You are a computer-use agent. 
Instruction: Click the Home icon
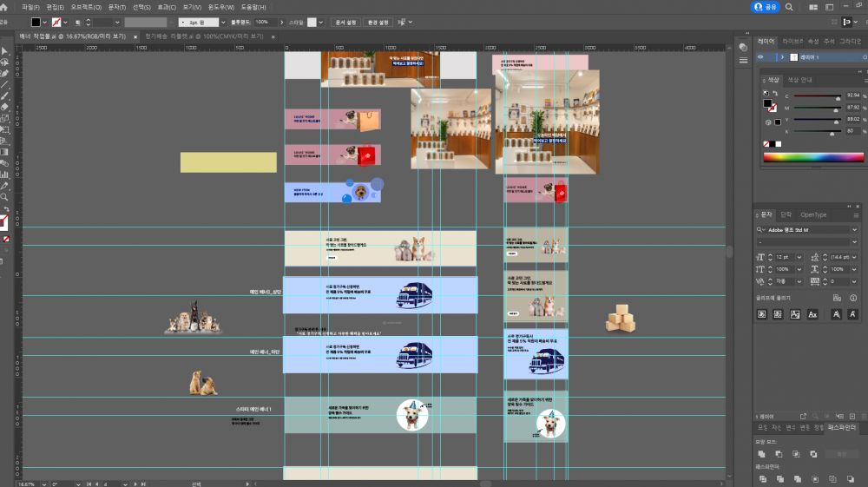point(3,7)
